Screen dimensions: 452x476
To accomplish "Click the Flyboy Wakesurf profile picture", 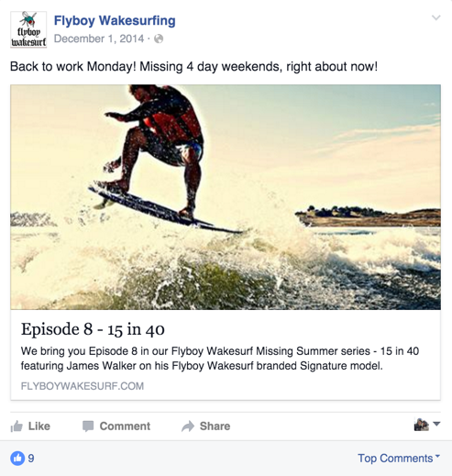I will pyautogui.click(x=28, y=29).
